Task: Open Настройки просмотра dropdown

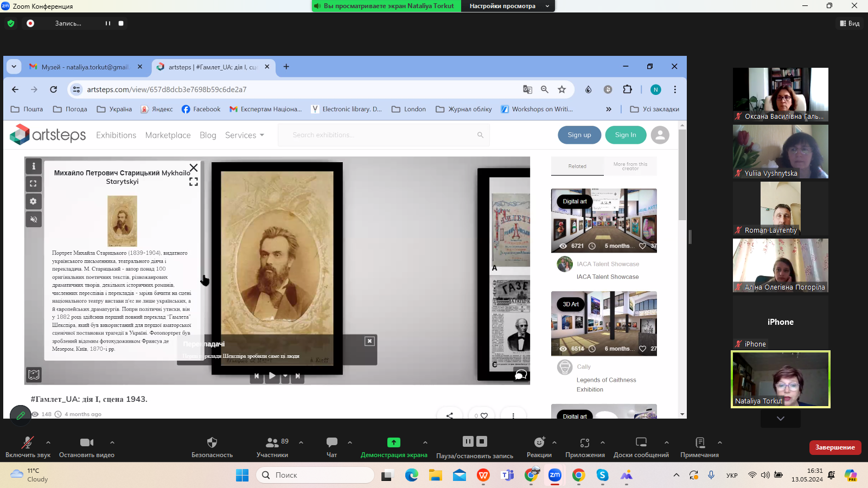Action: tap(508, 6)
